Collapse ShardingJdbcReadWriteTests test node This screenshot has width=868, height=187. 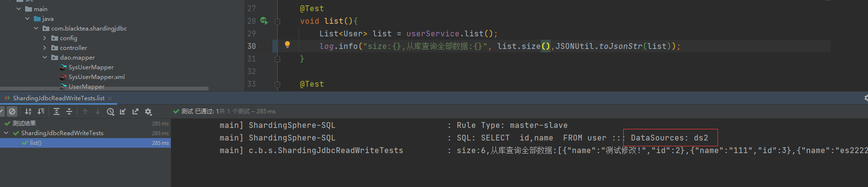point(6,133)
